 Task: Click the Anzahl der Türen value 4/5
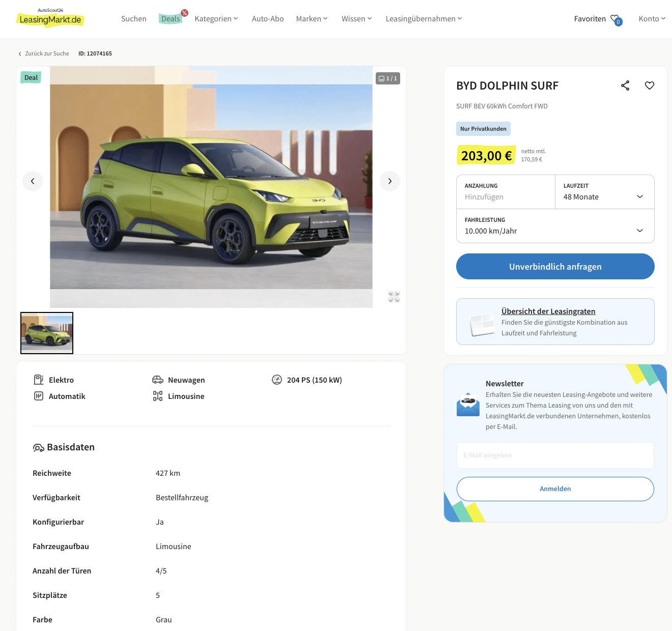coord(161,571)
